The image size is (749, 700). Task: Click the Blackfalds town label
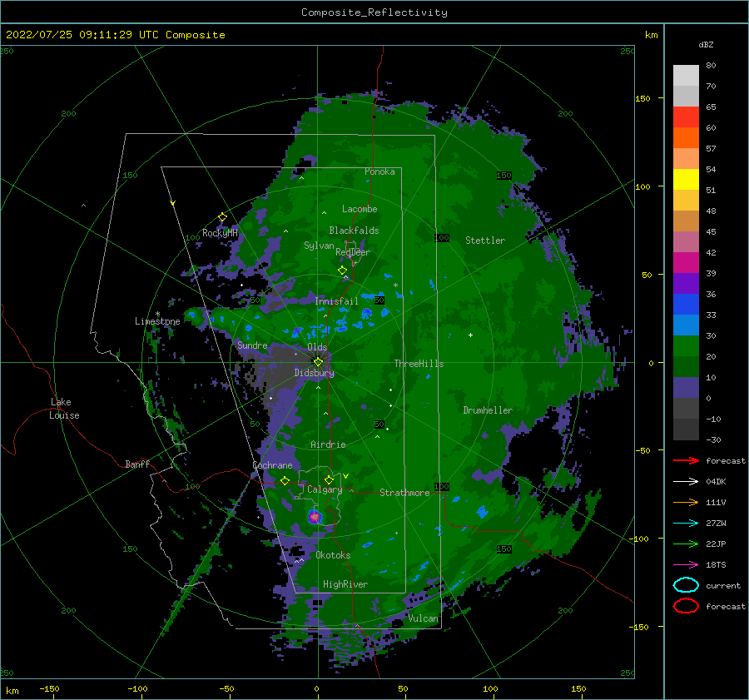(x=354, y=231)
